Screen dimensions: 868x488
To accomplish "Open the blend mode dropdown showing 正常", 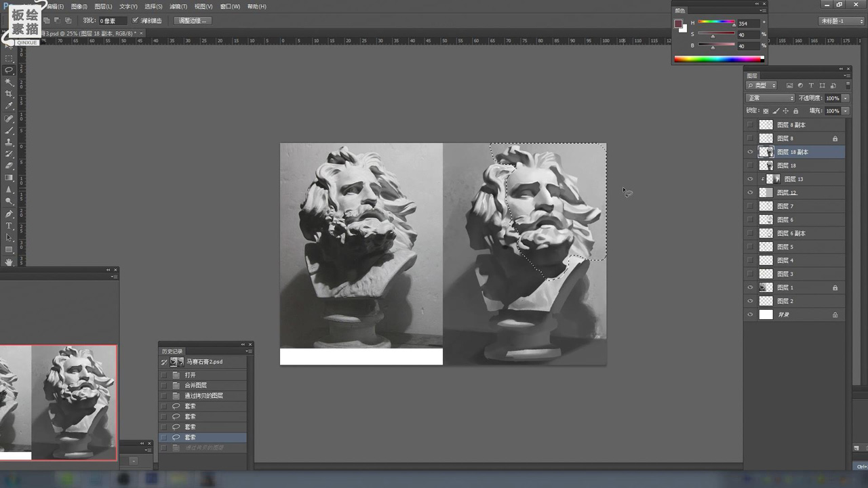I will point(770,98).
